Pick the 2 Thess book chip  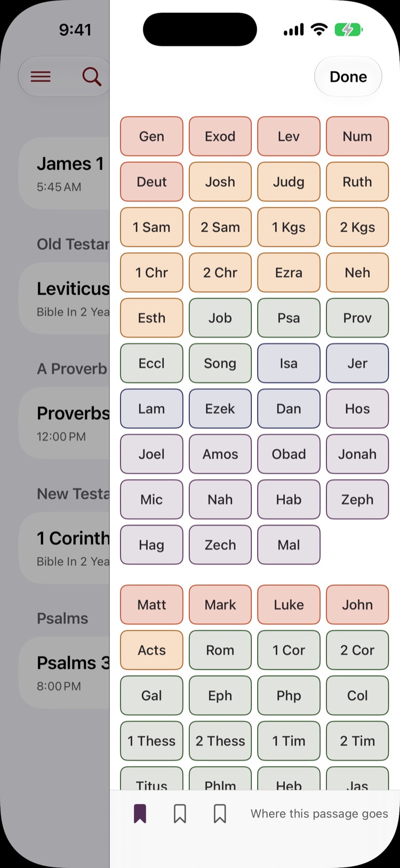coord(220,741)
